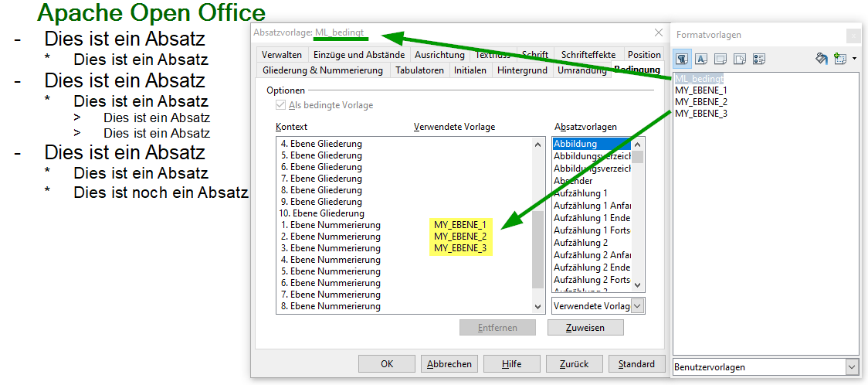Viewport: 868px width, 385px height.
Task: Open Gliederung & Nummerierung tab
Action: point(324,70)
